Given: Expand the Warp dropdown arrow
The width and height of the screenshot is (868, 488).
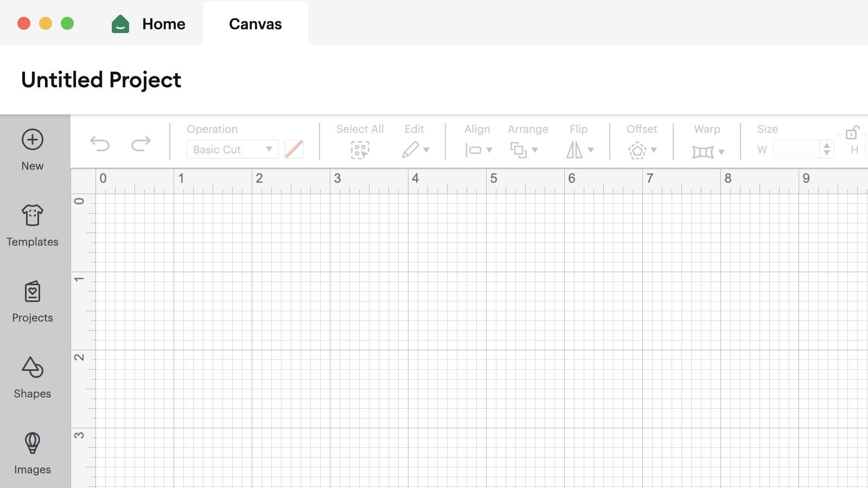Looking at the screenshot, I should tap(722, 152).
